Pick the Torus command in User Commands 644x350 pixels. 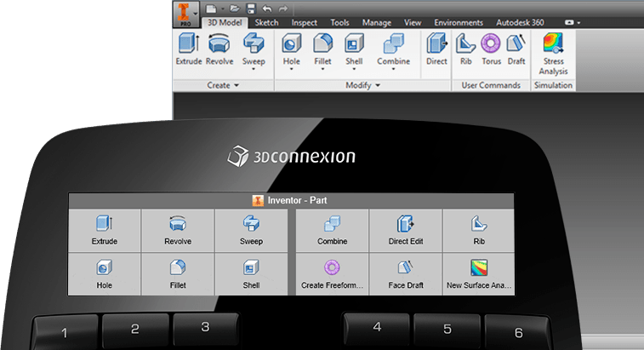coord(491,49)
